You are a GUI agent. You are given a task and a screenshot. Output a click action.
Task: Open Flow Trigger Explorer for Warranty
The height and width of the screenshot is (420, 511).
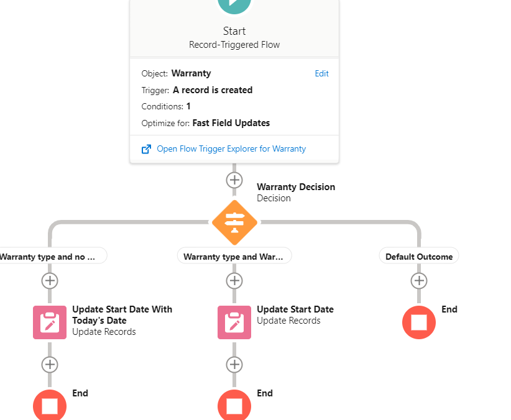(x=231, y=149)
